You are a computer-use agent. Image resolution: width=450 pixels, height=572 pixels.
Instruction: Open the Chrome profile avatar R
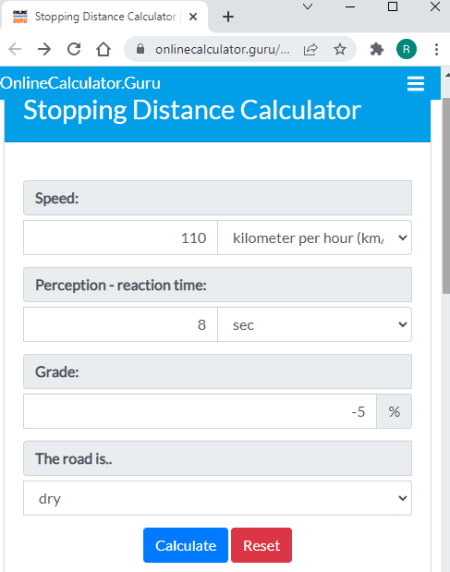pos(406,49)
